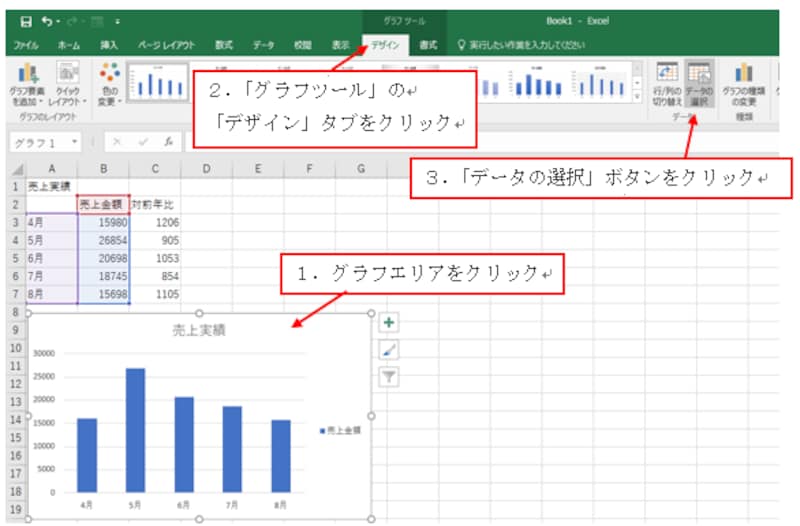800x526 pixels.
Task: Open the Name Box dropdown arrow
Action: [x=74, y=142]
